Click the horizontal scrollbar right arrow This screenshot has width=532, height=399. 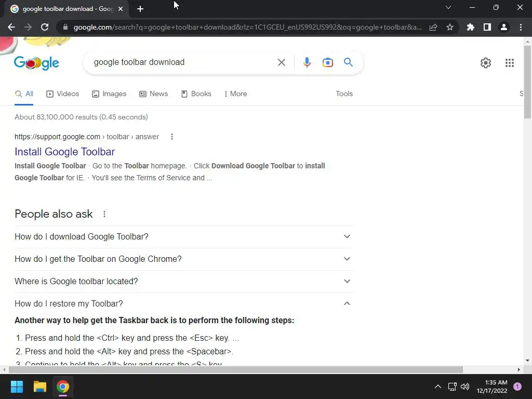tap(519, 370)
